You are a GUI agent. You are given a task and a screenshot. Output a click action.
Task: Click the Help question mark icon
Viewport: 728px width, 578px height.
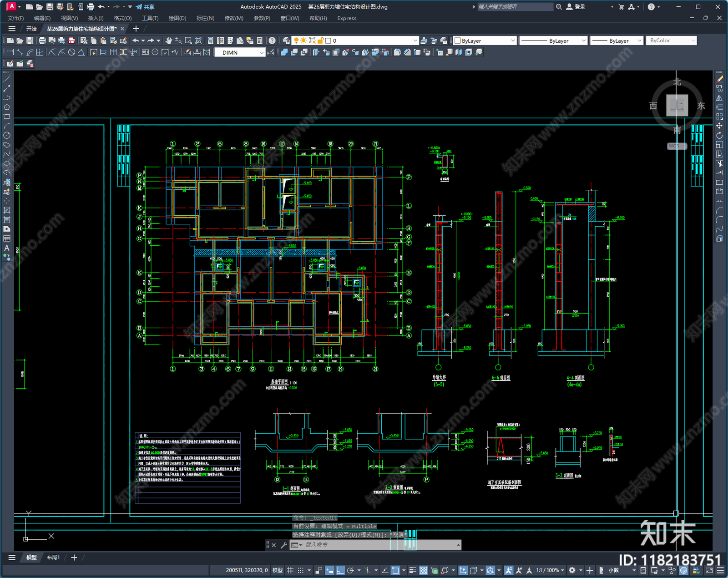272,41
